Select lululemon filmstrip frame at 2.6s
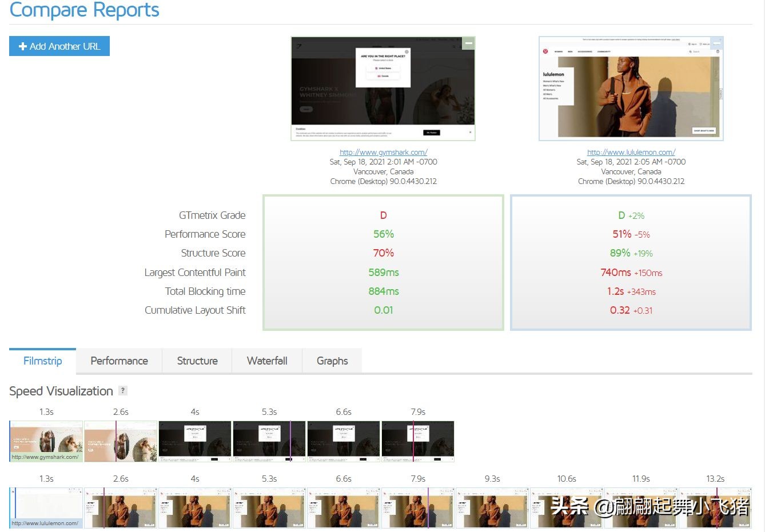 pyautogui.click(x=121, y=507)
